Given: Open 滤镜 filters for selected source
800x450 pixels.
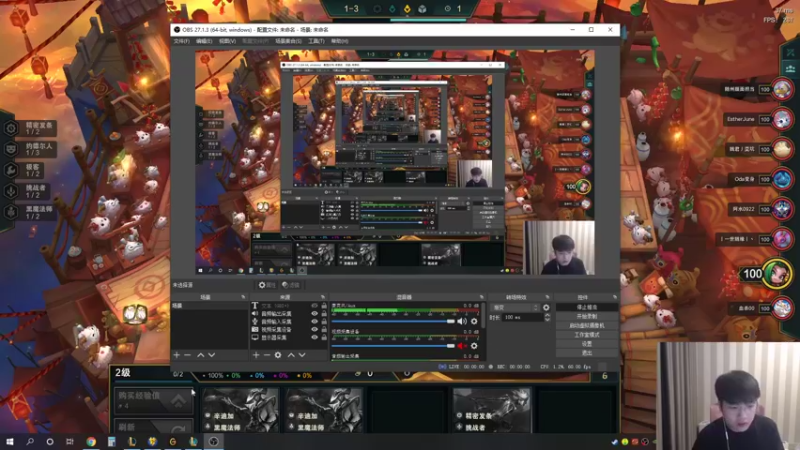Looking at the screenshot, I should coord(291,285).
